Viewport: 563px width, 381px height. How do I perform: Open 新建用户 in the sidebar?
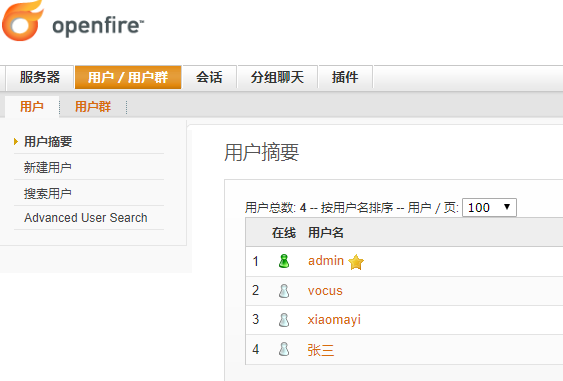(48, 167)
